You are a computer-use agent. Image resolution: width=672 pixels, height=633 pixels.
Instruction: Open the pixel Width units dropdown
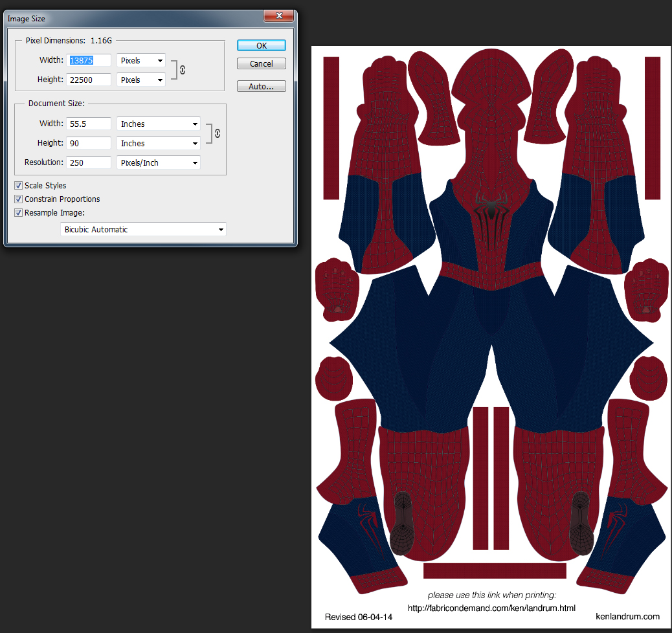(141, 60)
